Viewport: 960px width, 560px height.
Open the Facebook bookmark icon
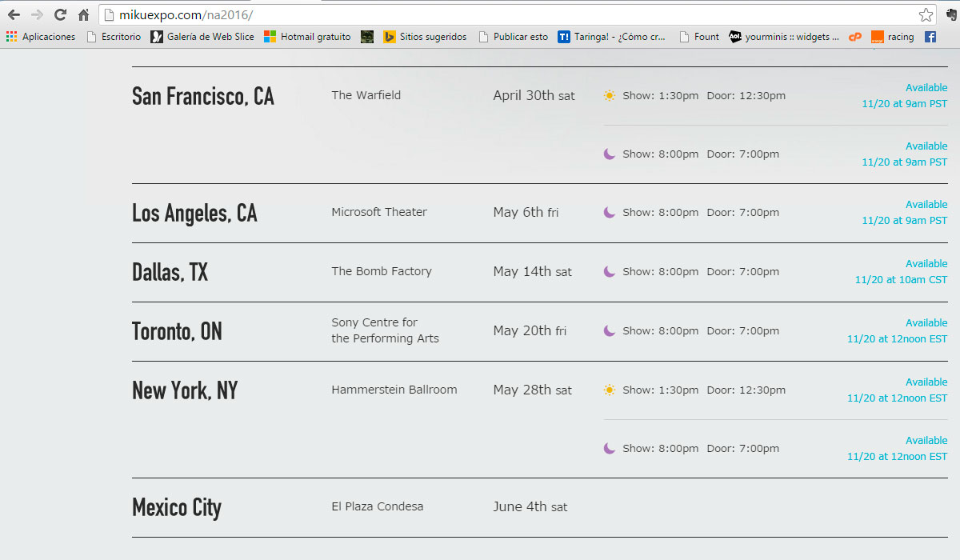pyautogui.click(x=930, y=37)
